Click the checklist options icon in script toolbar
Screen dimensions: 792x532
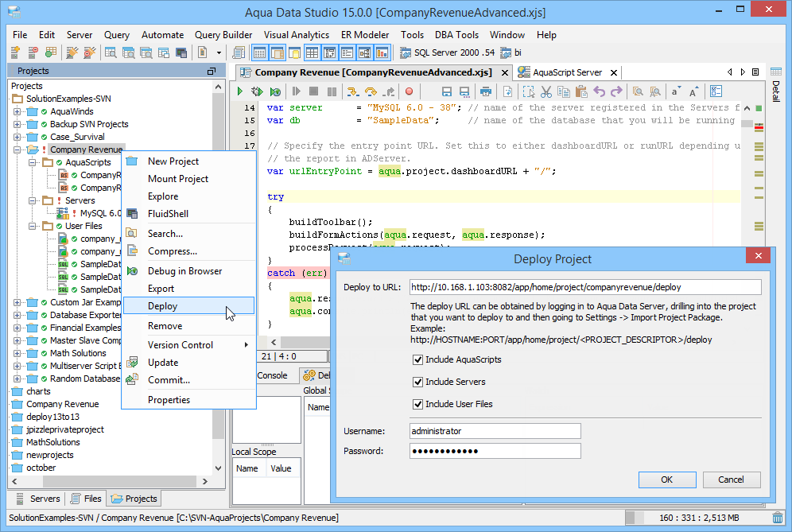(x=716, y=91)
